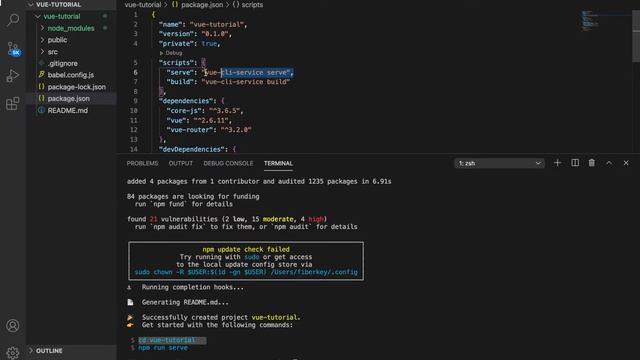Click the "core-js" dependency entry
Image resolution: width=640 pixels, height=360 pixels.
point(204,111)
